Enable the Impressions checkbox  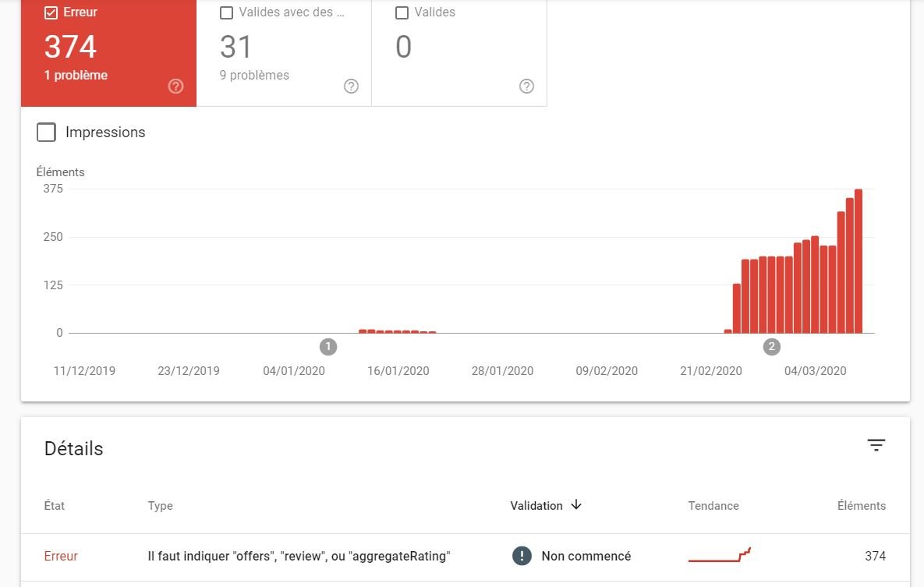[x=47, y=132]
